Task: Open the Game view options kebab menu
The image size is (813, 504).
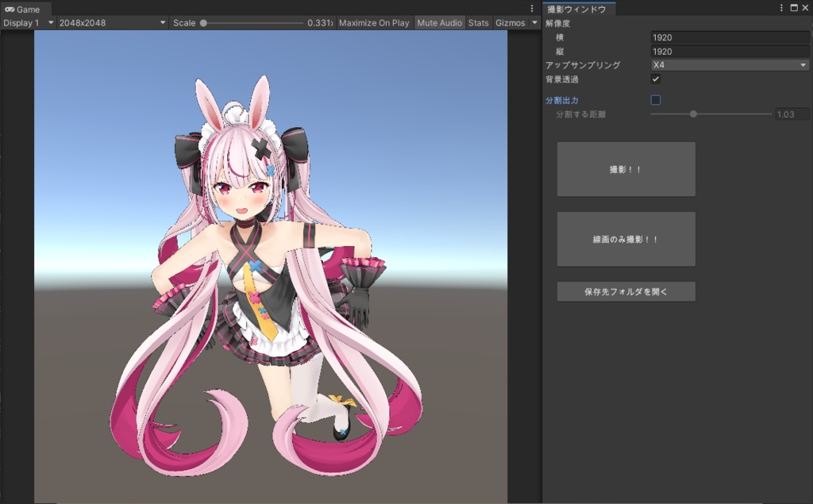Action: (x=530, y=8)
